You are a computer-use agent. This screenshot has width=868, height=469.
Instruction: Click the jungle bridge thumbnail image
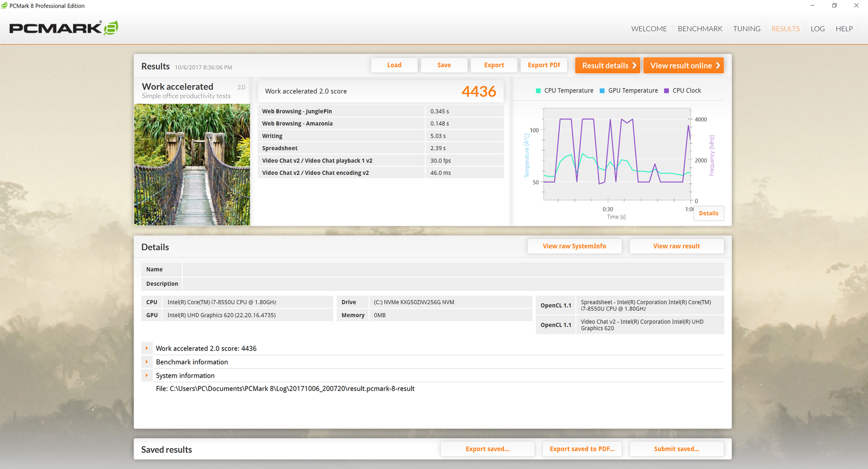(192, 164)
